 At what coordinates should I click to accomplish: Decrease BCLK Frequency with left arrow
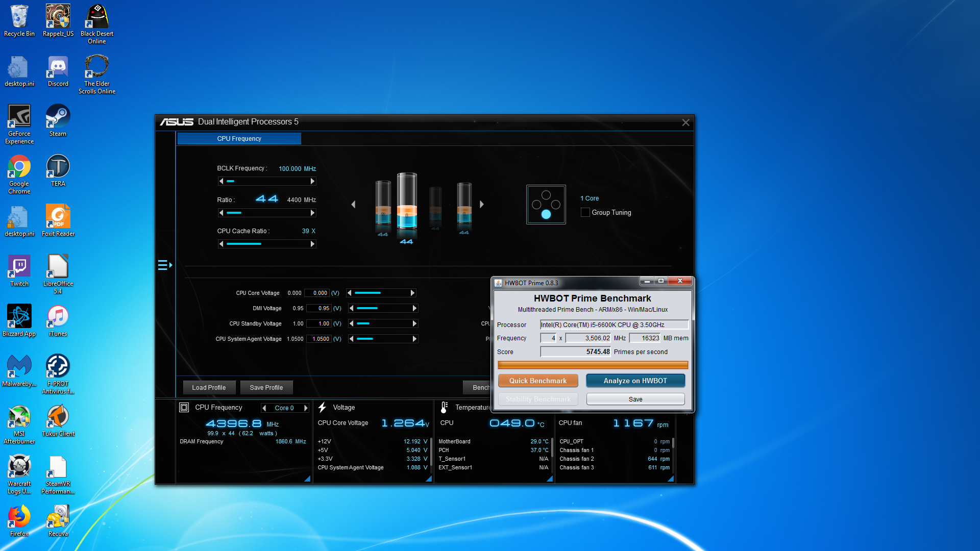pos(221,181)
